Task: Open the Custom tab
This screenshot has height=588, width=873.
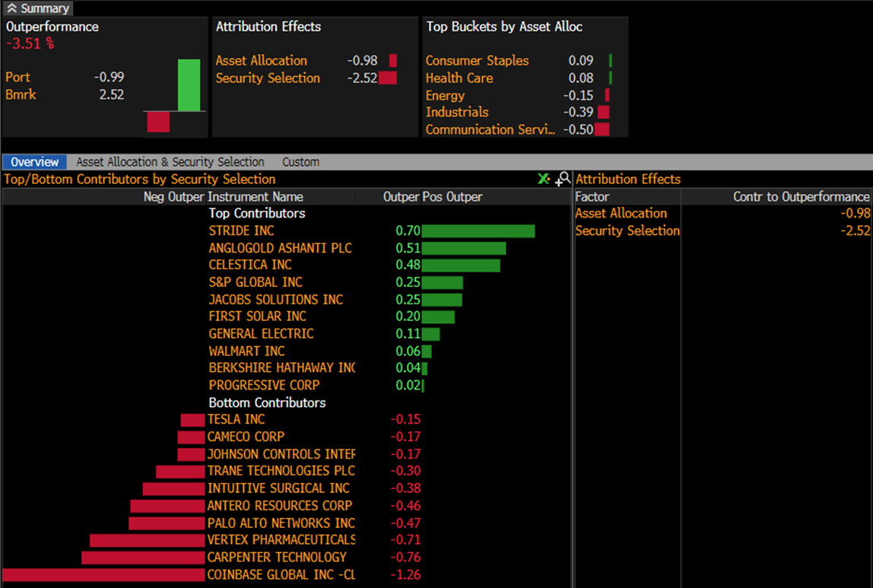Action: [300, 162]
